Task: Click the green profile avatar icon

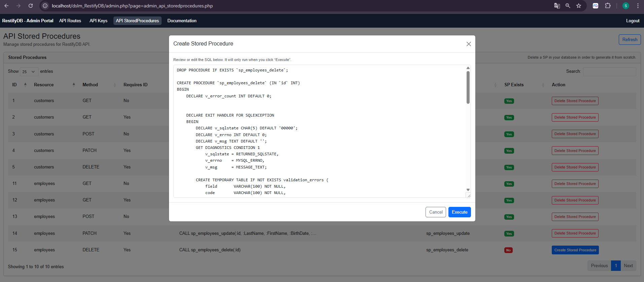Action: [626, 6]
